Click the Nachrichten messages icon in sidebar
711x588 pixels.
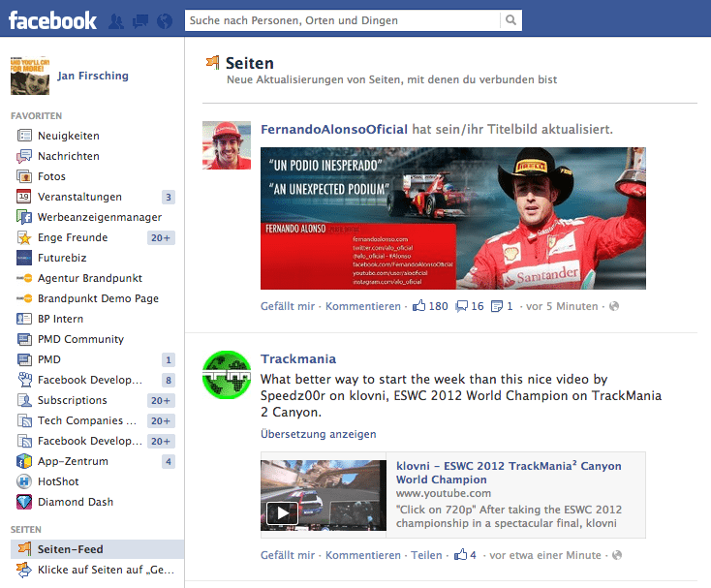pos(24,156)
